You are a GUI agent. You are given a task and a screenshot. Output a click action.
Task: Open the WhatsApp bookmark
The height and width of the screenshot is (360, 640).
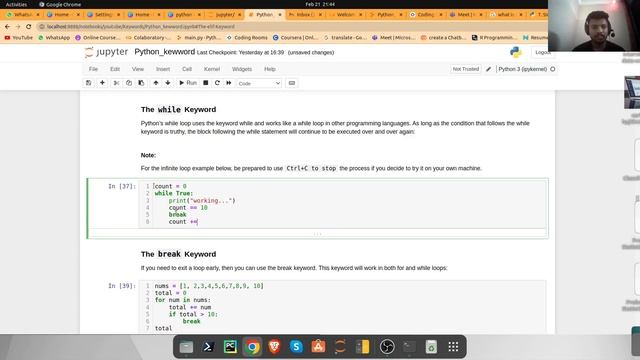(54, 38)
